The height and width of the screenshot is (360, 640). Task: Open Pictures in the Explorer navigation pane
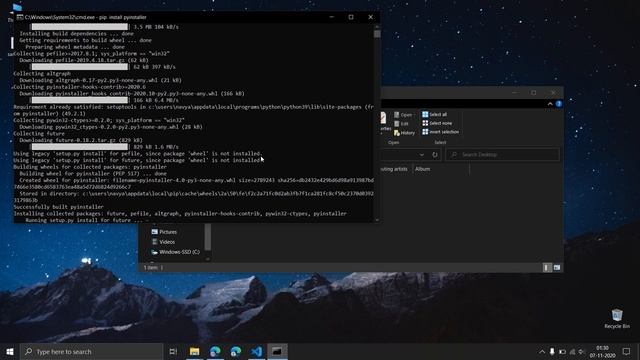click(164, 232)
